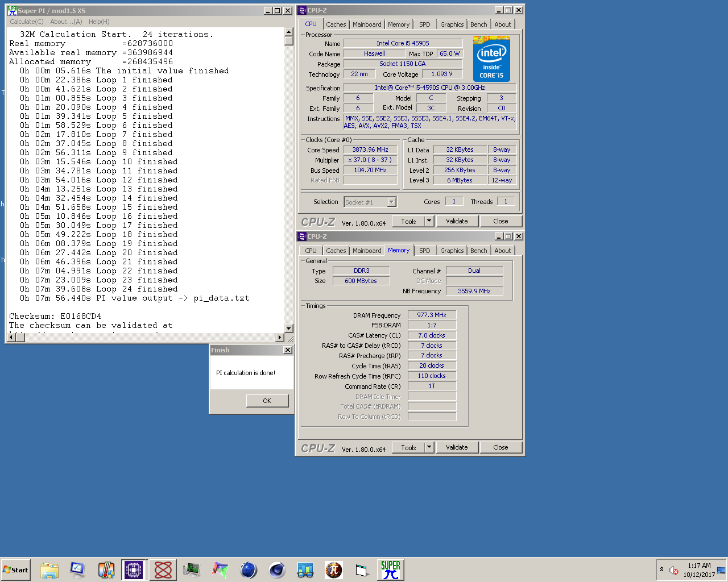Open Memory tab in upper CPU-Z

tap(399, 24)
